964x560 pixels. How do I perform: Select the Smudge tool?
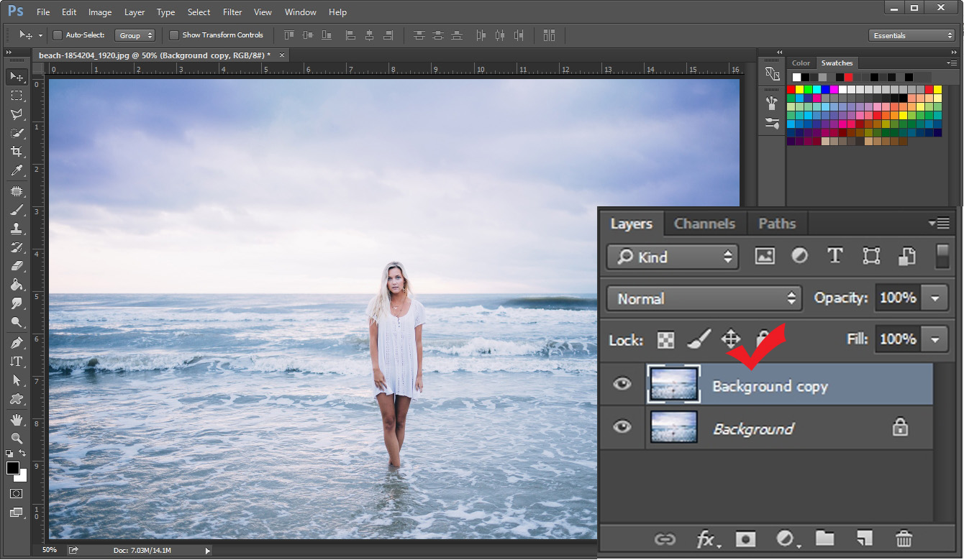coord(16,303)
